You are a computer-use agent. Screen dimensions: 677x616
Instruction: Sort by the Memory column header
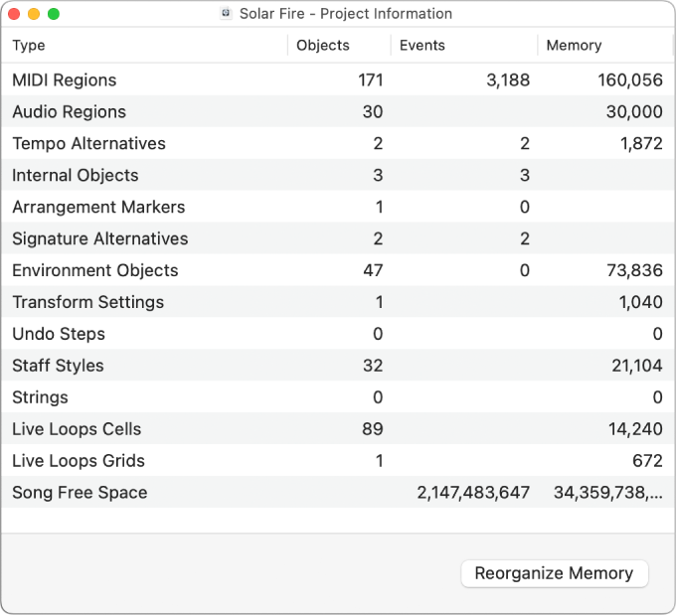[x=574, y=46]
